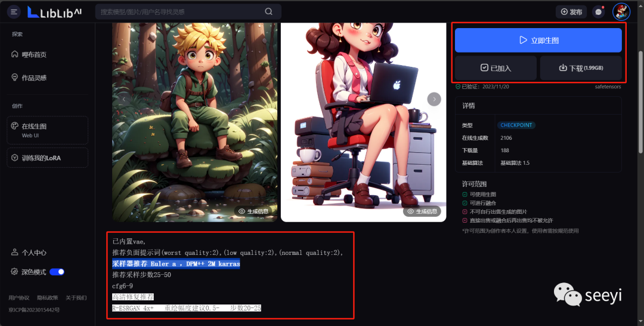View 生成信息 on forest boy image
644x326 pixels.
pyautogui.click(x=253, y=211)
